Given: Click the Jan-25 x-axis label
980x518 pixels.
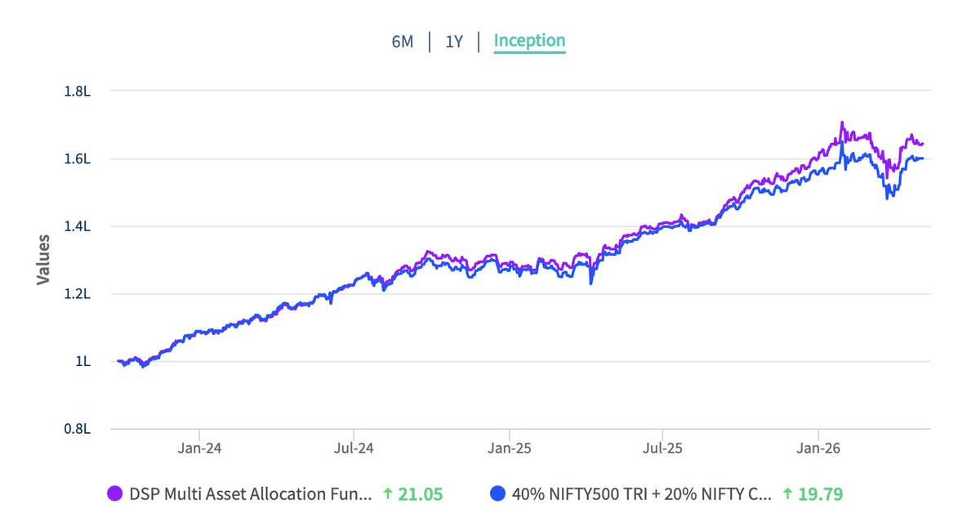Looking at the screenshot, I should (x=510, y=448).
